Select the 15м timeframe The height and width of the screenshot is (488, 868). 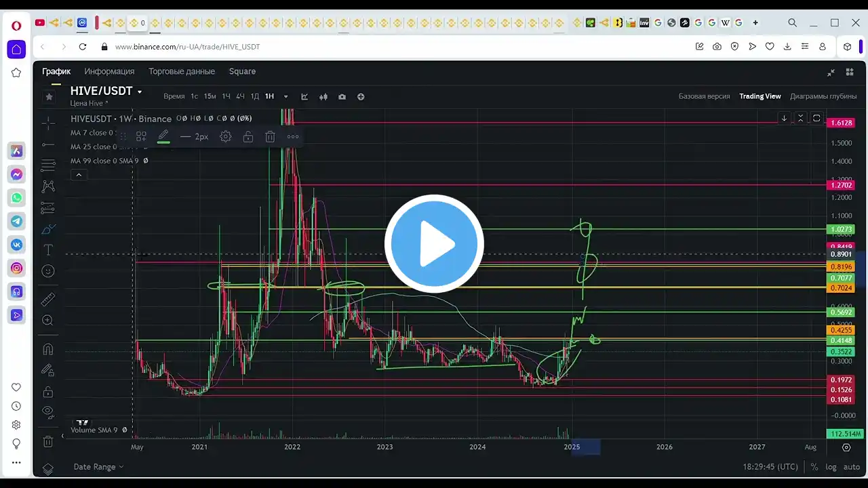[x=210, y=96]
